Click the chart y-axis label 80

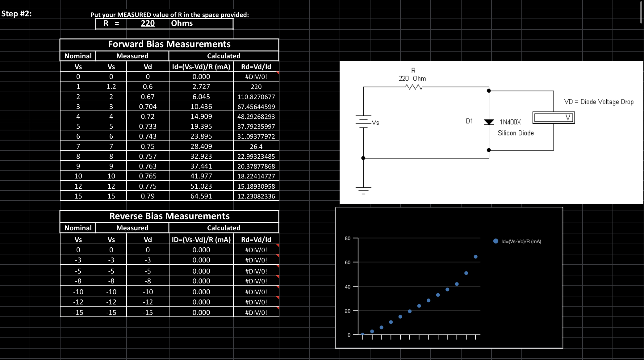(x=348, y=238)
